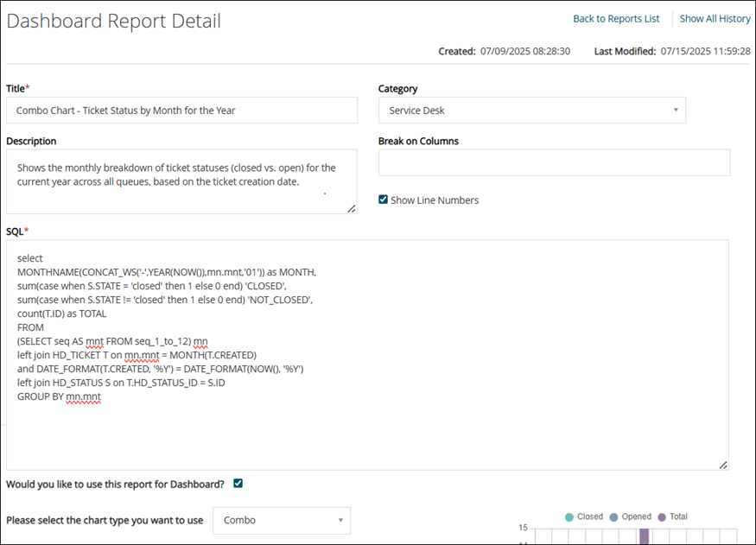
Task: Click the SQL editor resize handle
Action: click(x=723, y=466)
